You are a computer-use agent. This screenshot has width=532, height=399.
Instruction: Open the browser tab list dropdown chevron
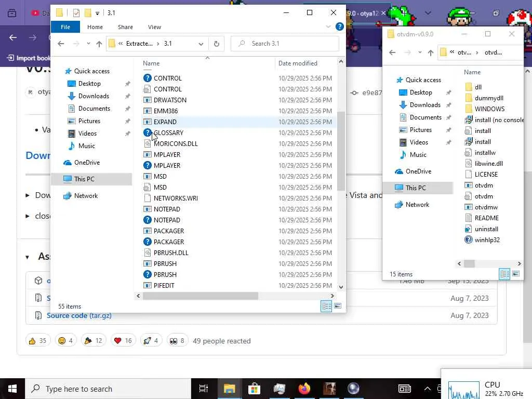[428, 13]
